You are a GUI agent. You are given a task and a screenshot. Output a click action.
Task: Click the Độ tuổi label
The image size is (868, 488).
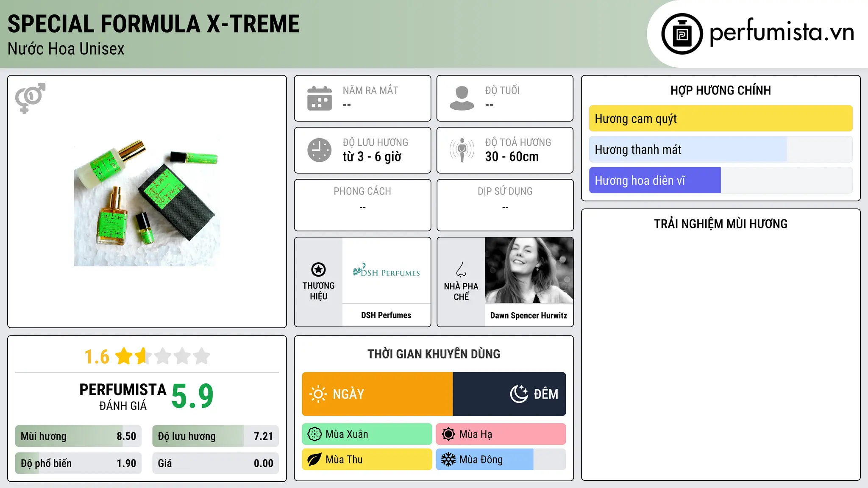click(502, 91)
